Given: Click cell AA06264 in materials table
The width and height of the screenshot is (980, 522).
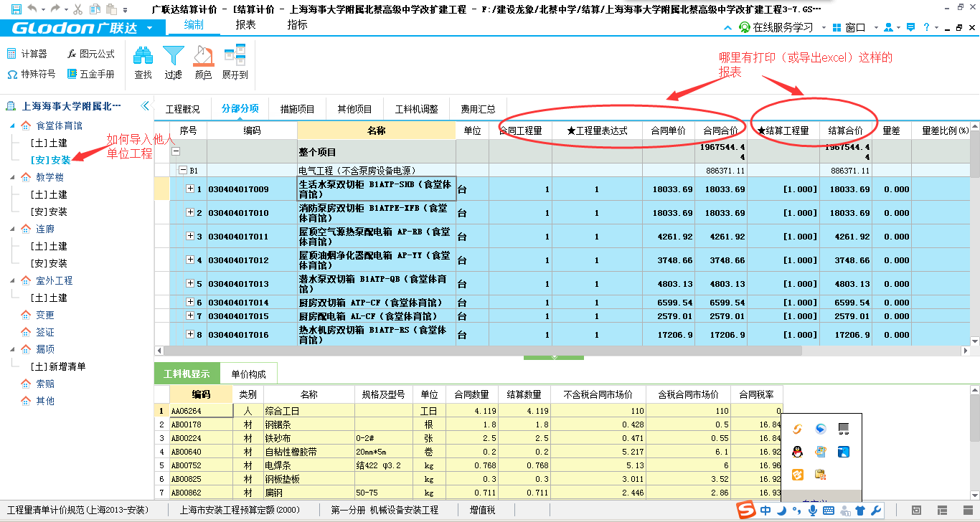Looking at the screenshot, I should pyautogui.click(x=201, y=411).
